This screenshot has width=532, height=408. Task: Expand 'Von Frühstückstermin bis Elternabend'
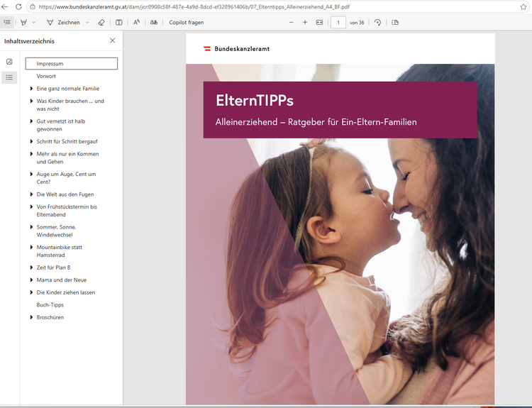pyautogui.click(x=31, y=206)
